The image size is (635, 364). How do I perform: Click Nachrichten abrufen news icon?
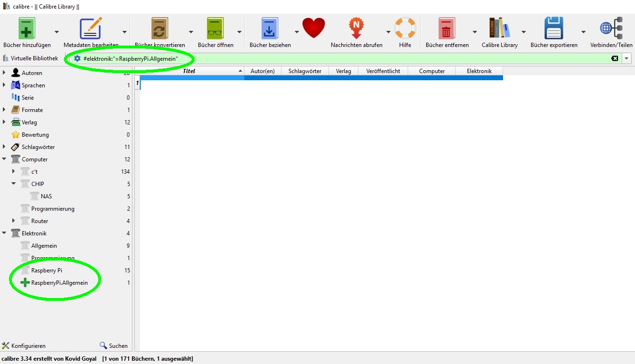pyautogui.click(x=356, y=28)
